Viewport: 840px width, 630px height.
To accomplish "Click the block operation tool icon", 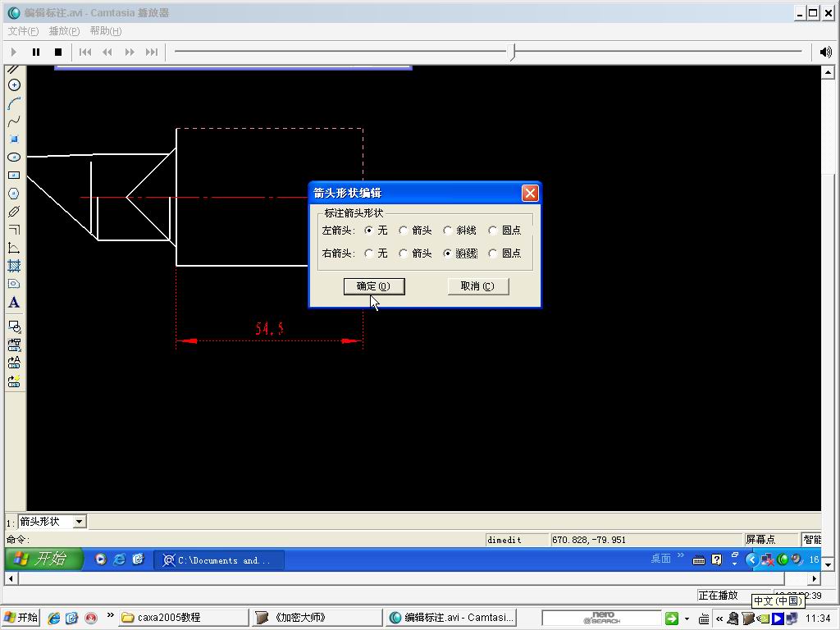I will tap(15, 326).
